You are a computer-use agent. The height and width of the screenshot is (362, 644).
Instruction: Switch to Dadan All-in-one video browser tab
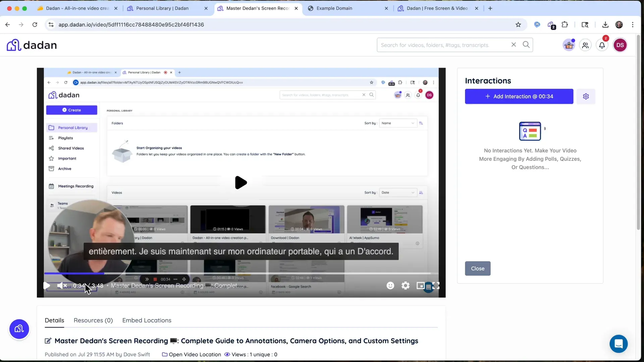pyautogui.click(x=77, y=8)
